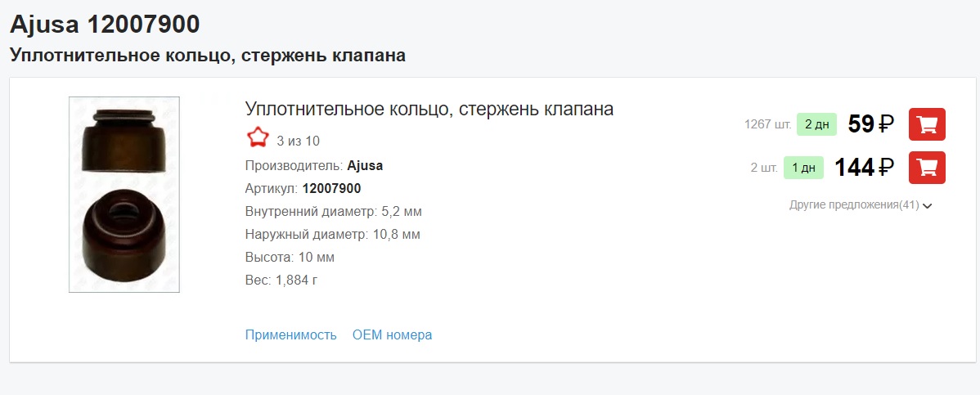Click the 59 ₽ price

pyautogui.click(x=870, y=124)
